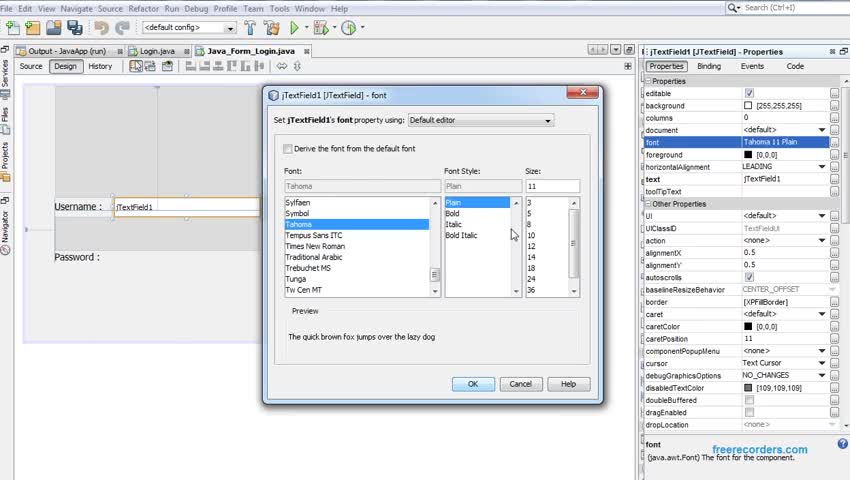Activate Selection Mode in form designer toolbar
850x480 pixels.
[x=136, y=66]
